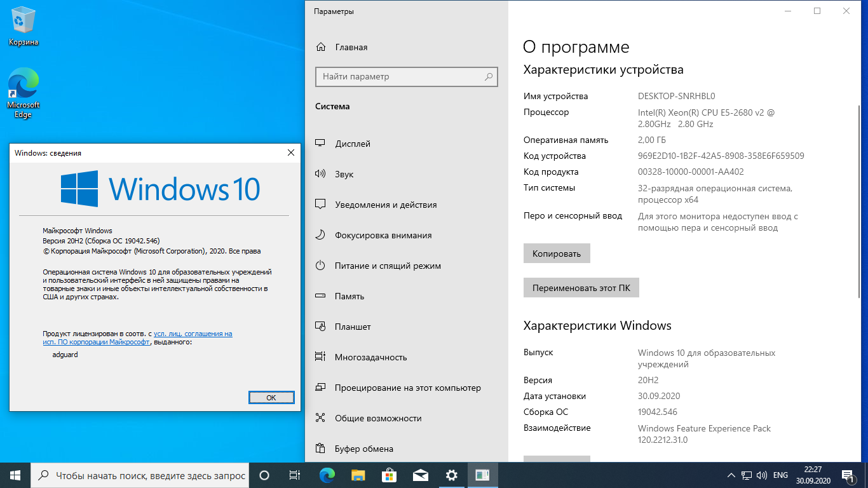This screenshot has width=868, height=488.
Task: Close the Windows: сведения dialog
Action: tap(291, 152)
